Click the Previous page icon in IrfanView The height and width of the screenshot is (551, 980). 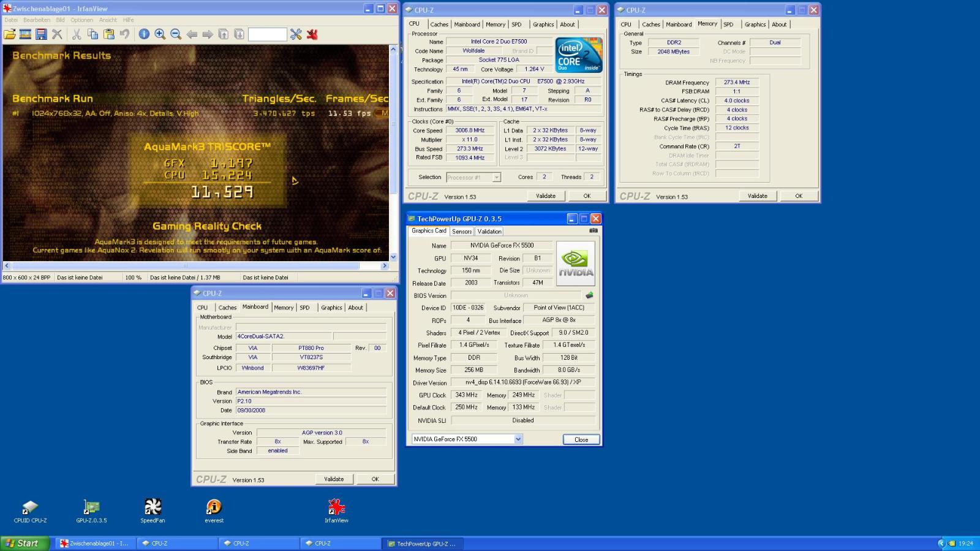point(224,34)
